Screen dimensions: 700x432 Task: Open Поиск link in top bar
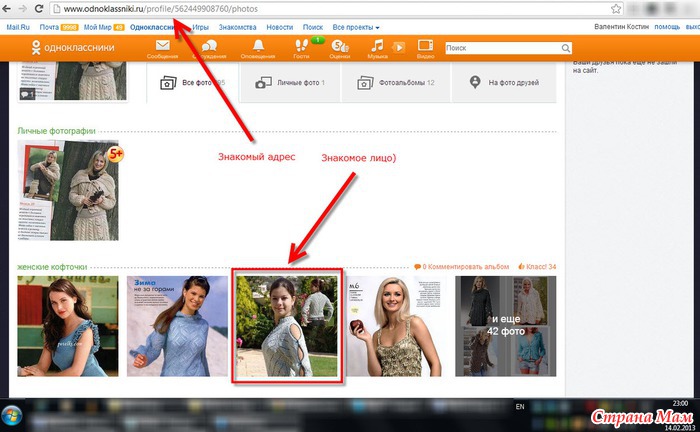pos(312,27)
